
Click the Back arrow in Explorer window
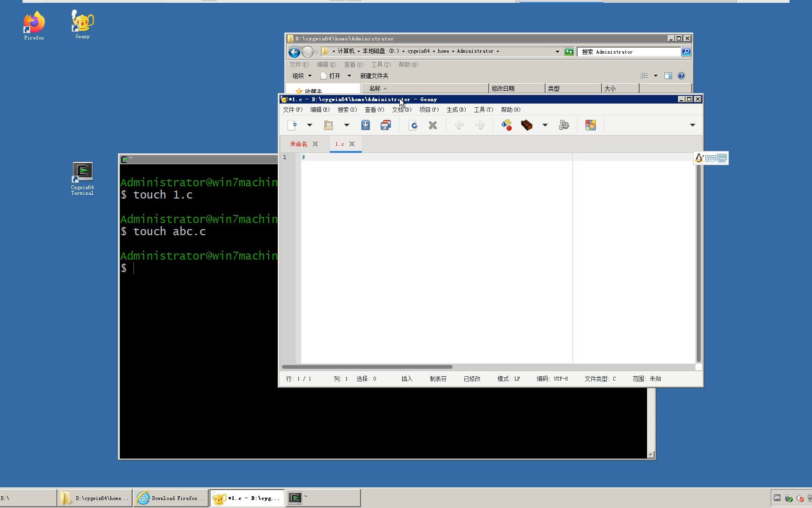(294, 52)
